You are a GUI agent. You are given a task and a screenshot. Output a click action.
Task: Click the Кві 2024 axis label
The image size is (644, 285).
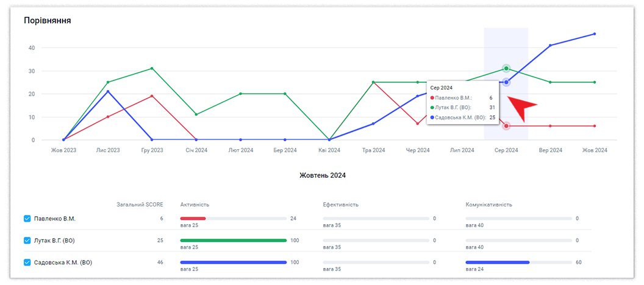(329, 150)
